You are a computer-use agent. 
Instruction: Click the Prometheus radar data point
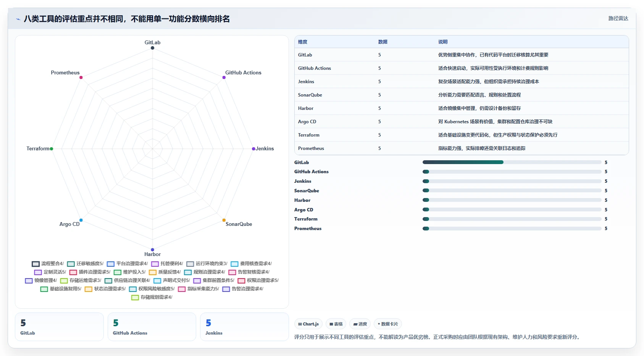(81, 77)
